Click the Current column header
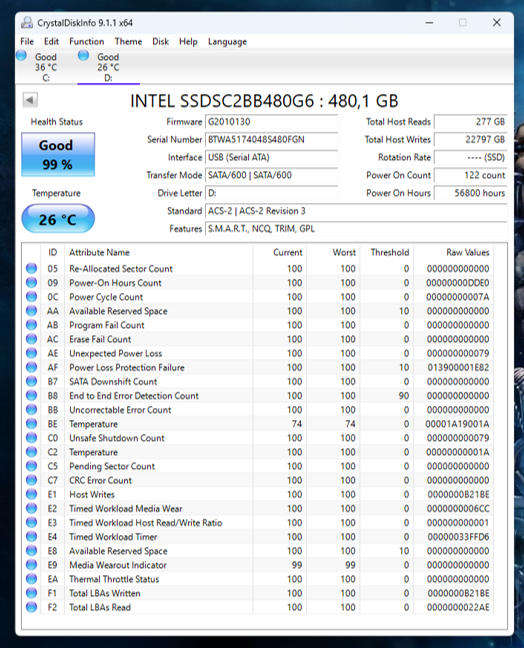Viewport: 524px width, 648px height. pos(288,253)
